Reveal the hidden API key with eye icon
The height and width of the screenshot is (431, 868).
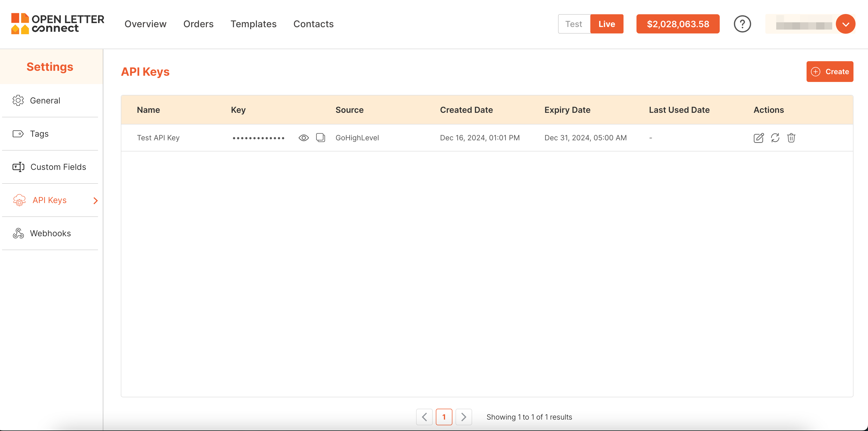click(x=303, y=138)
